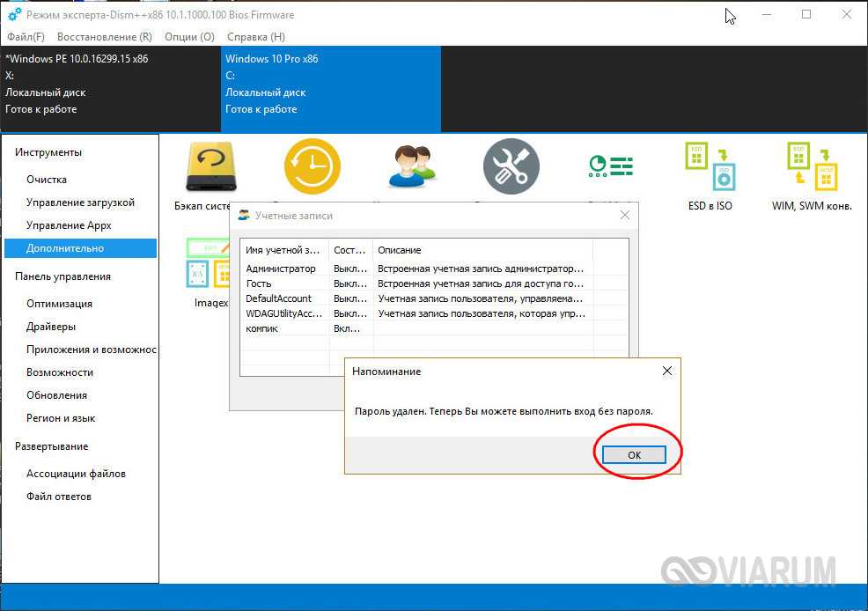
Task: Open Очистка in the sidebar
Action: point(47,180)
